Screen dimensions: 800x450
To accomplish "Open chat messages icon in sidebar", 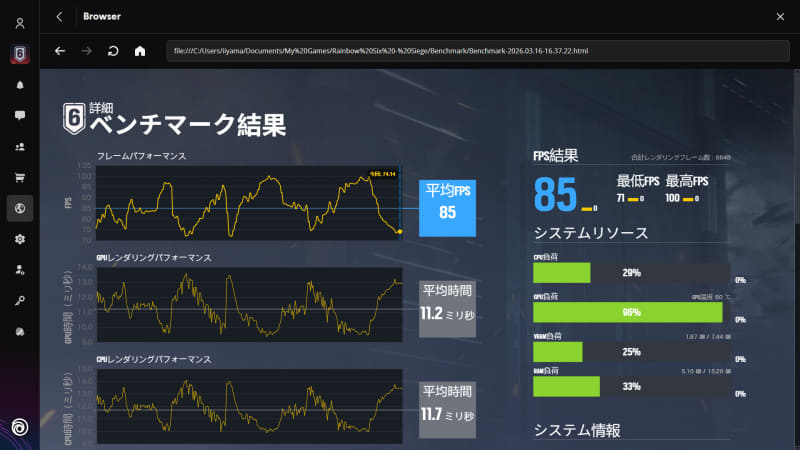I will coord(20,115).
